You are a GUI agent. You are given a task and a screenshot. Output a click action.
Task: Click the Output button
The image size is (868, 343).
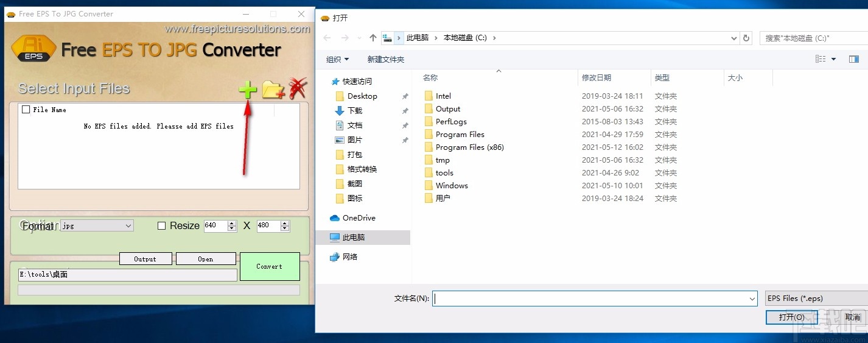[145, 259]
